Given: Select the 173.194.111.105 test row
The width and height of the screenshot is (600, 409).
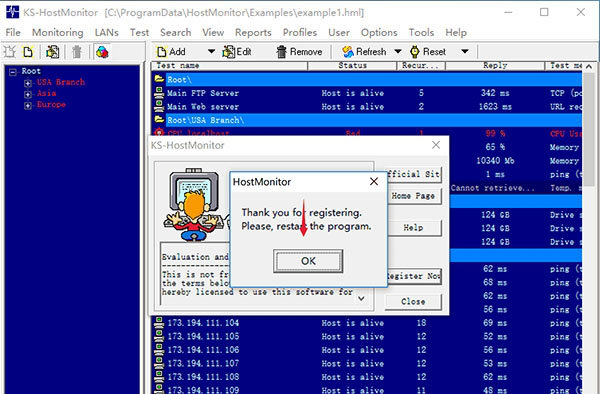Looking at the screenshot, I should pos(367,336).
